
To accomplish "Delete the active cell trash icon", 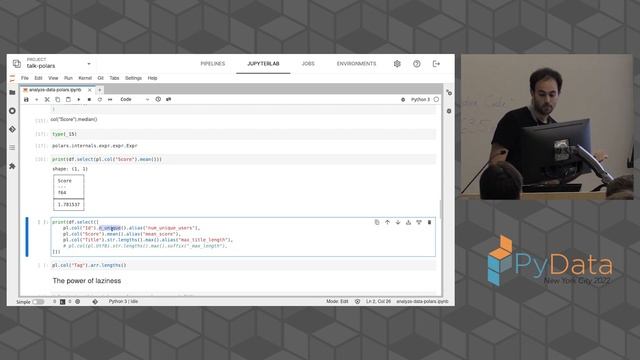I will tap(429, 222).
